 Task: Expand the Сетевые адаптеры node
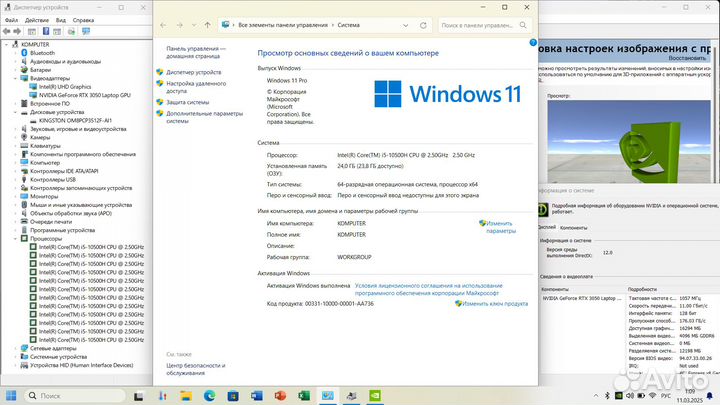[x=15, y=348]
